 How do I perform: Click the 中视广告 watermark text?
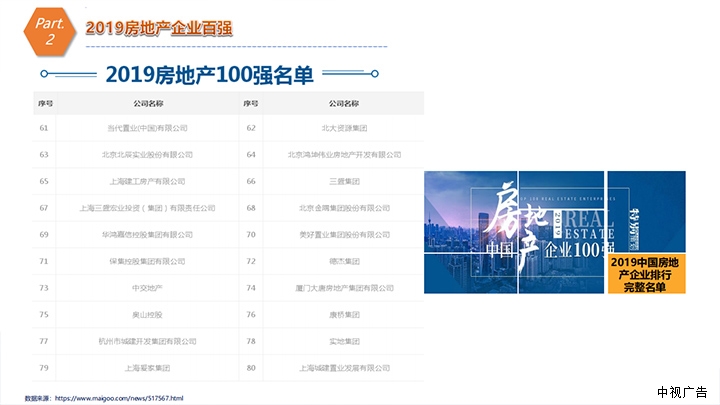tap(682, 391)
